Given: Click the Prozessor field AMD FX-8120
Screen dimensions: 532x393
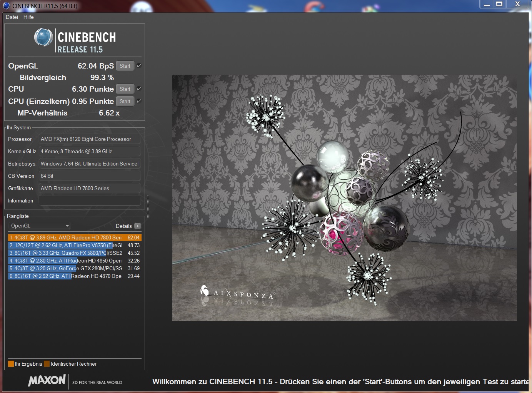Looking at the screenshot, I should point(90,139).
